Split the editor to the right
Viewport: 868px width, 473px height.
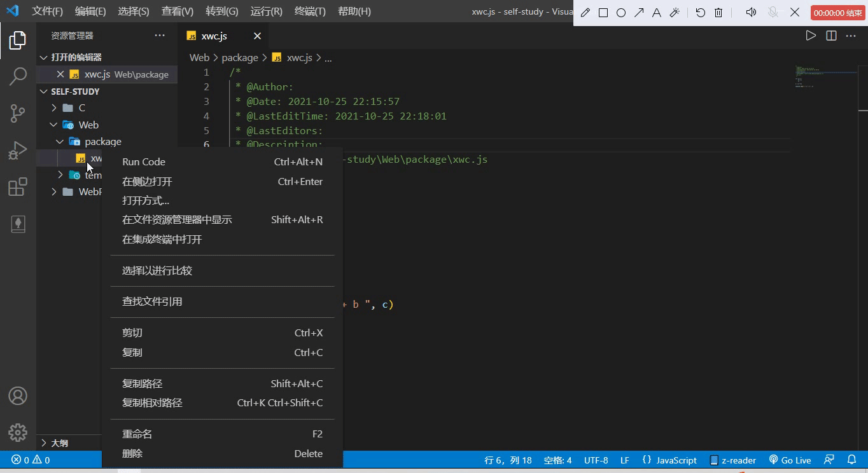(x=831, y=36)
